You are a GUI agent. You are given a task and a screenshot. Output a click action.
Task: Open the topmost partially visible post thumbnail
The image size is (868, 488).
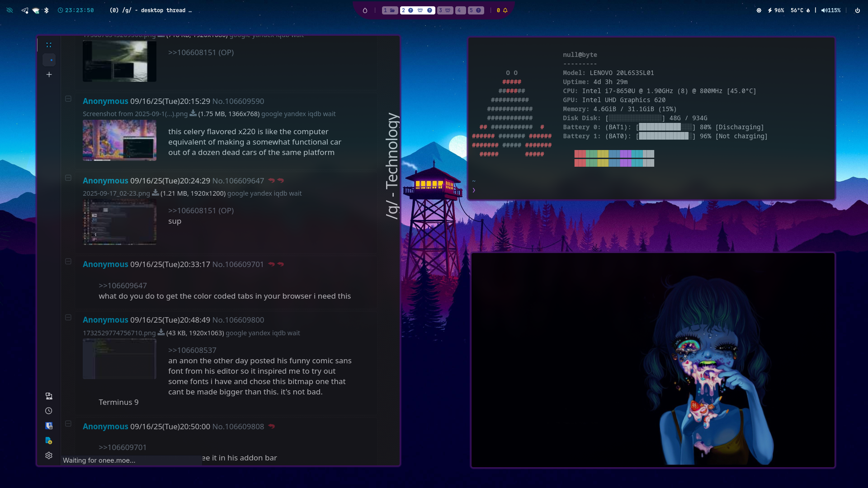pos(119,61)
